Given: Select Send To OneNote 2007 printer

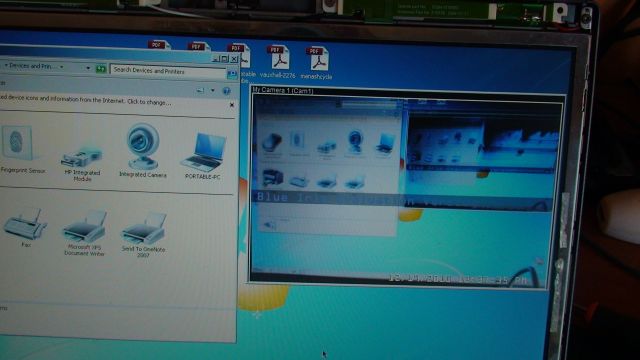Looking at the screenshot, I should 144,229.
